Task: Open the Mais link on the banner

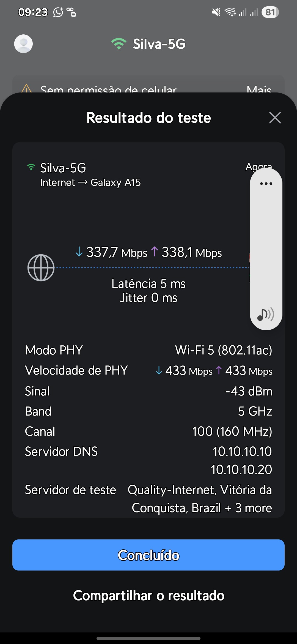Action: coord(259,89)
